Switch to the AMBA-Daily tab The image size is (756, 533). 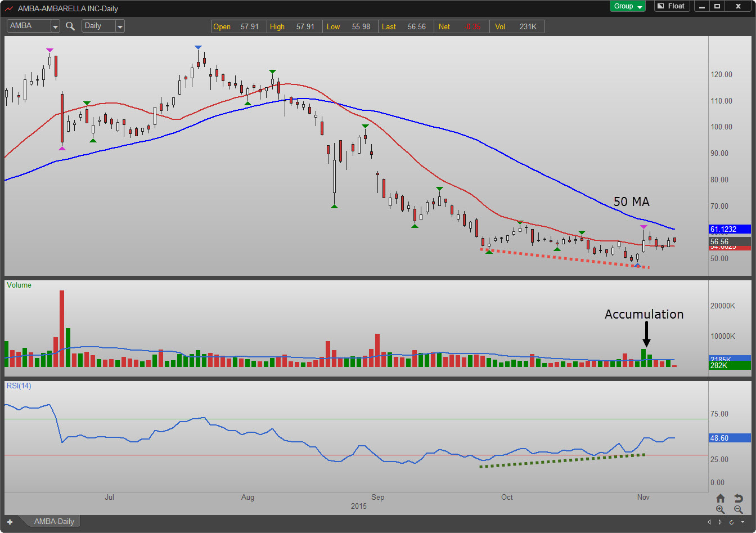coord(54,522)
